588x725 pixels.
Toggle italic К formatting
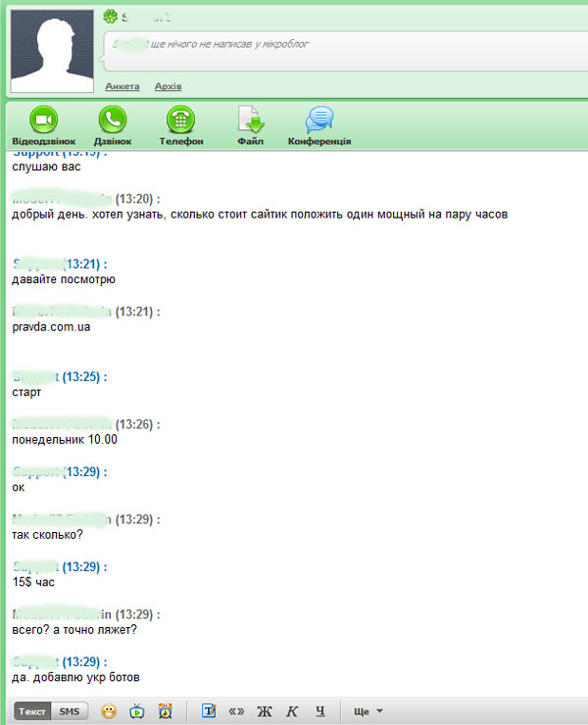(292, 711)
